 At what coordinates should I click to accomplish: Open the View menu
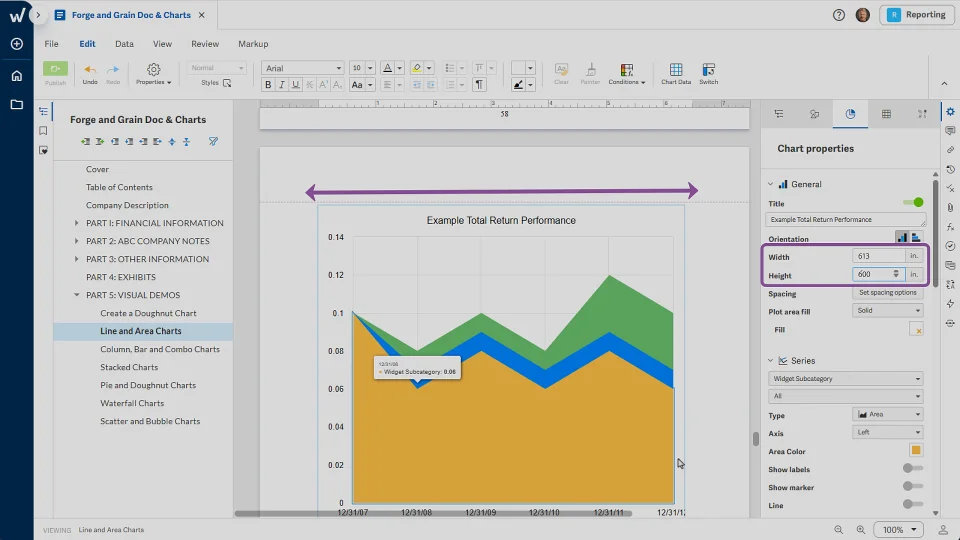pos(162,44)
